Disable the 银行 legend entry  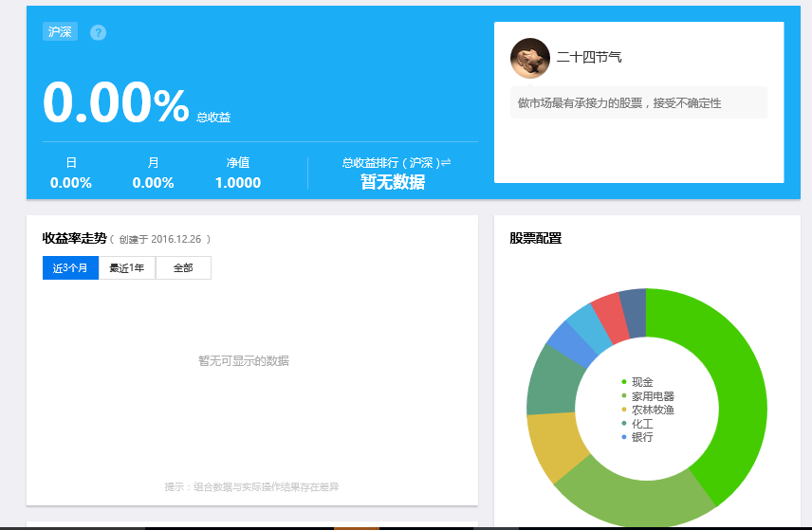641,437
